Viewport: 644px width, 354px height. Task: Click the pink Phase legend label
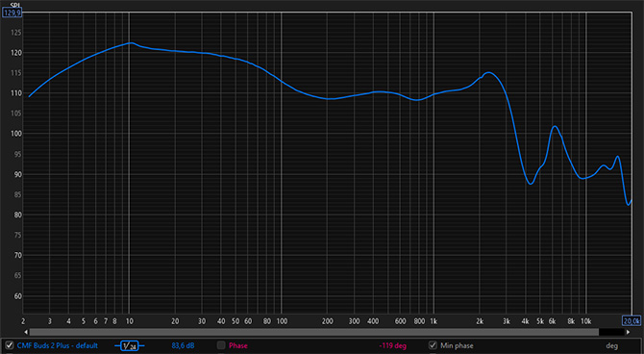238,345
